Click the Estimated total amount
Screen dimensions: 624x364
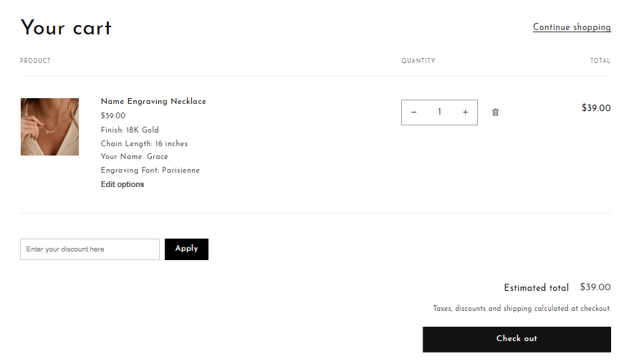click(x=595, y=287)
